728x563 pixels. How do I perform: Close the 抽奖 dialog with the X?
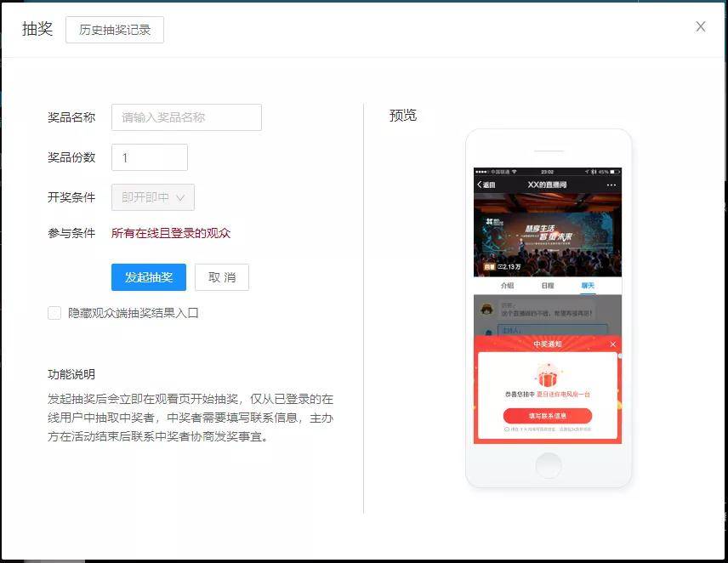click(x=701, y=26)
